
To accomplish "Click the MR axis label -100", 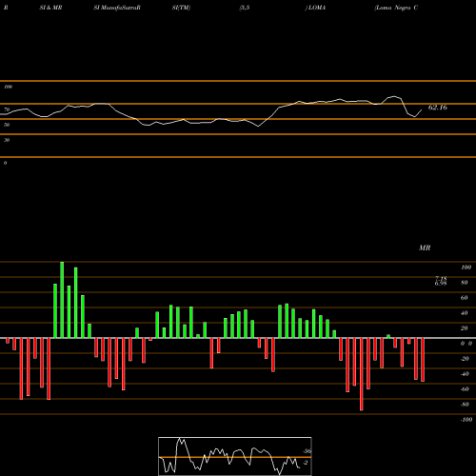I will [x=466, y=420].
